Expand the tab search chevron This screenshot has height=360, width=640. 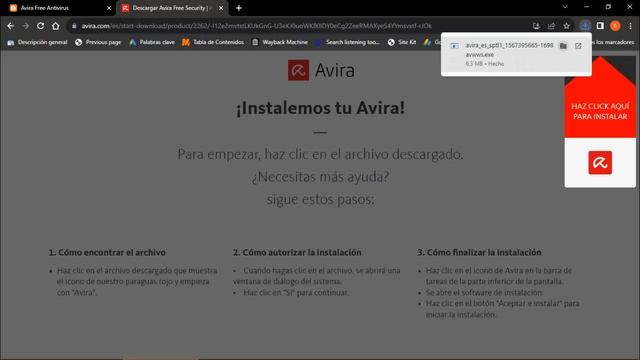(x=565, y=7)
